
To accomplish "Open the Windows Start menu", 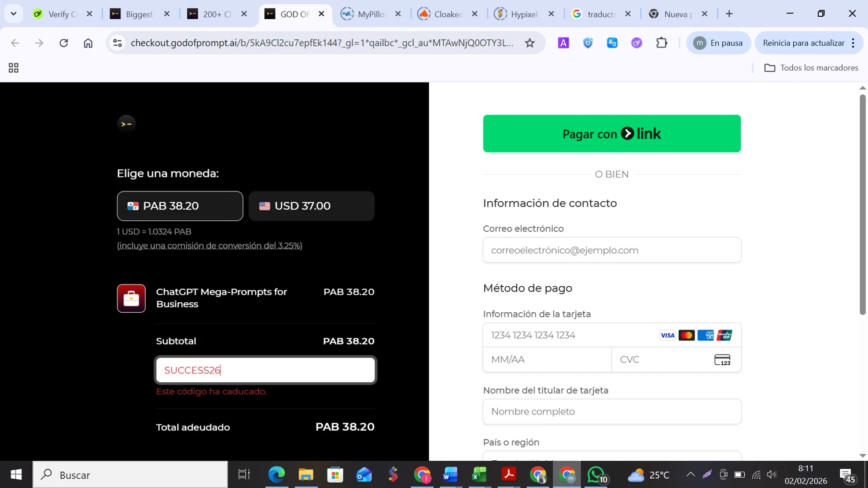I will [x=16, y=475].
